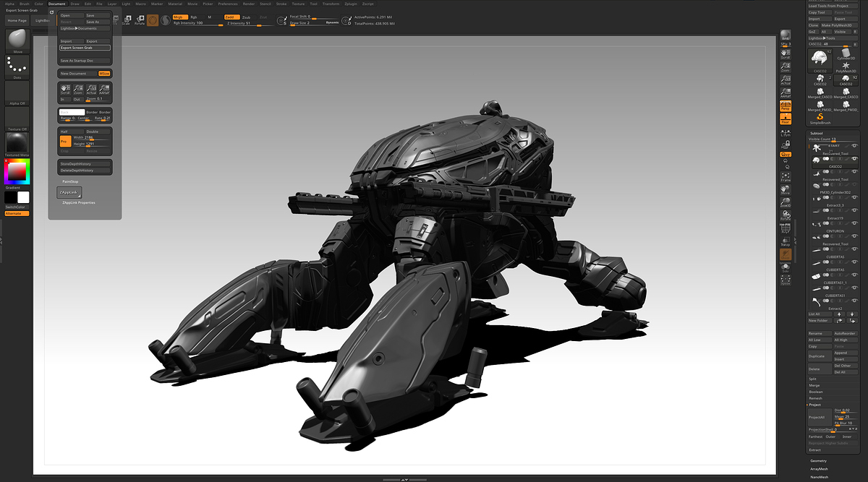
Task: Click Export Screen Grab button
Action: coord(85,48)
